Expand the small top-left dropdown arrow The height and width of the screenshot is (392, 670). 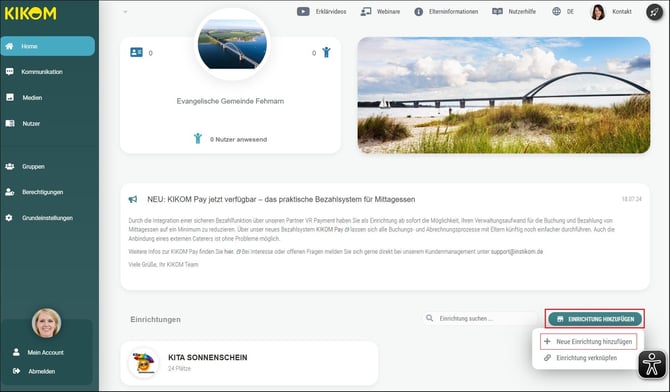tap(125, 12)
